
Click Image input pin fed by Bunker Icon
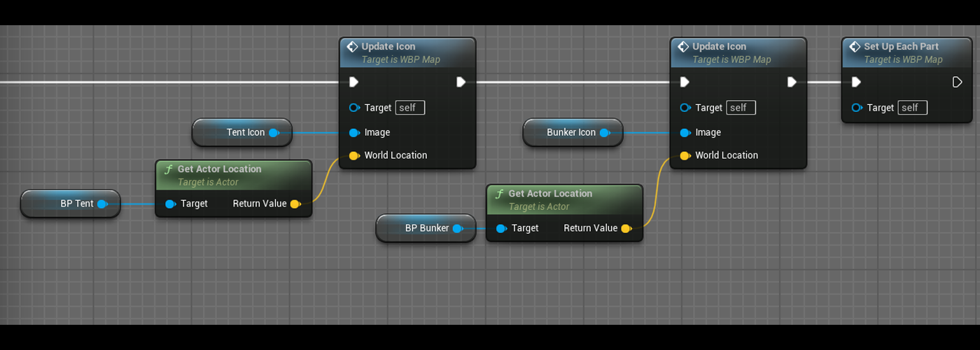point(685,132)
